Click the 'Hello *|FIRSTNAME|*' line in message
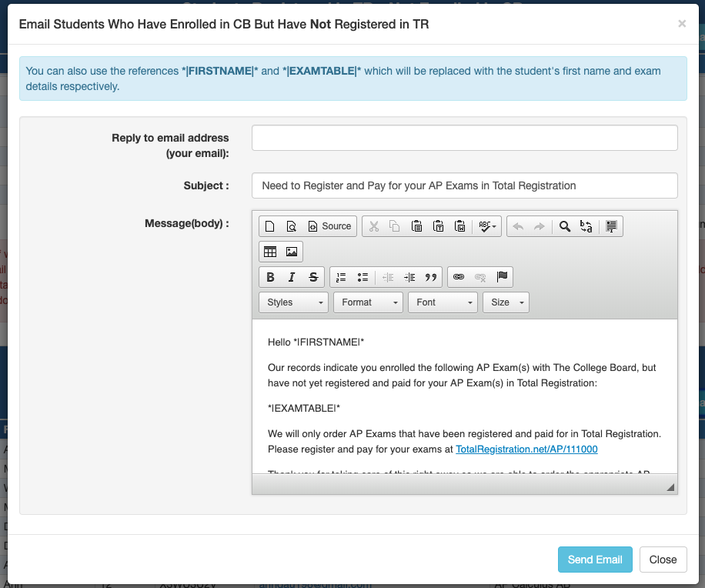Viewport: 705px width, 588px height. [x=316, y=342]
